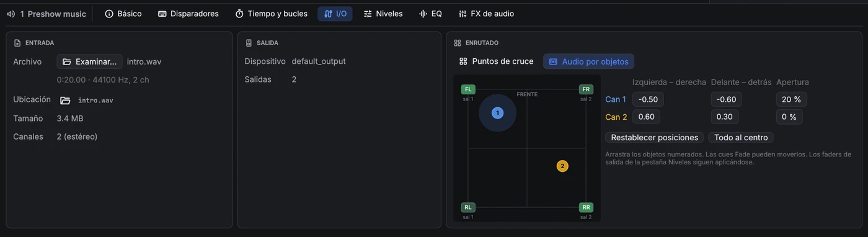Click Todo al centro button
868x237 pixels.
pos(741,138)
